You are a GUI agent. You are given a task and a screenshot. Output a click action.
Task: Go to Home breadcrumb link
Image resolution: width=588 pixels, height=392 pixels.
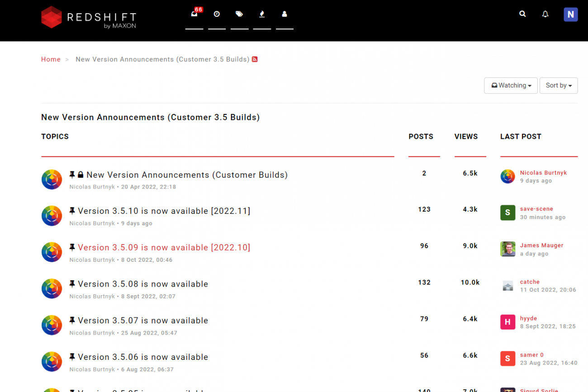(x=51, y=59)
